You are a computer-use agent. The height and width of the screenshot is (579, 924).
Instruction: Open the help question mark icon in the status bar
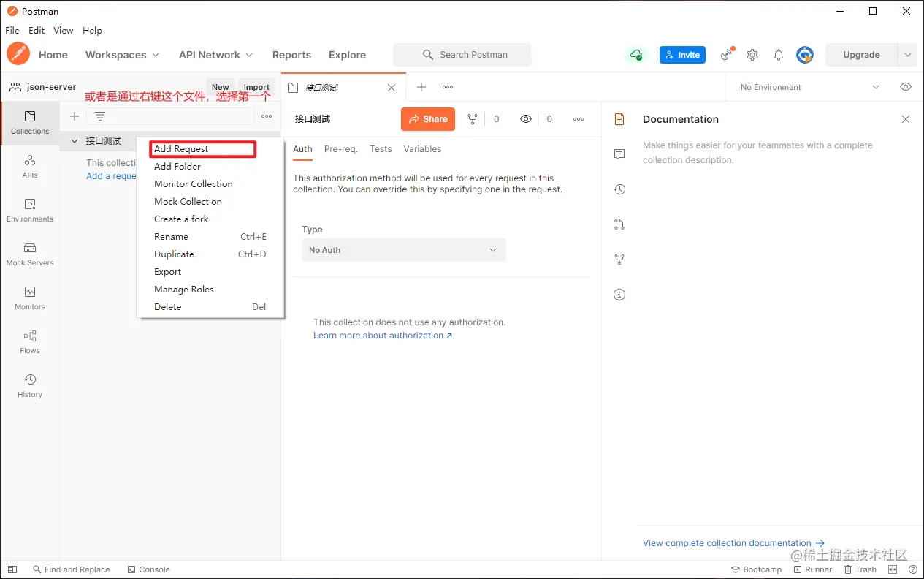coord(912,569)
